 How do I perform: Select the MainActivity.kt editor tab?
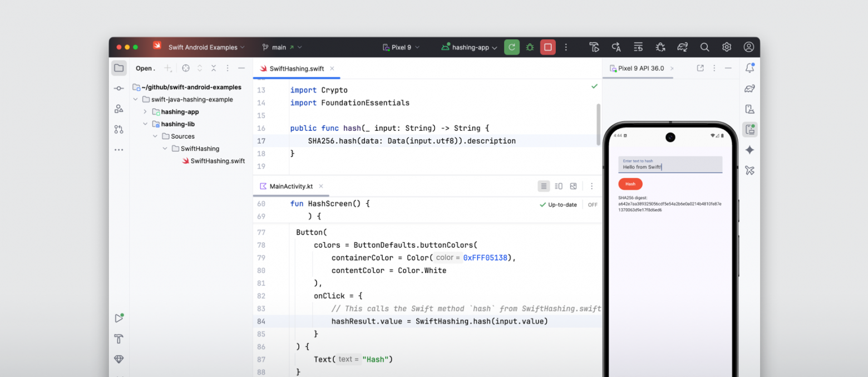point(290,186)
